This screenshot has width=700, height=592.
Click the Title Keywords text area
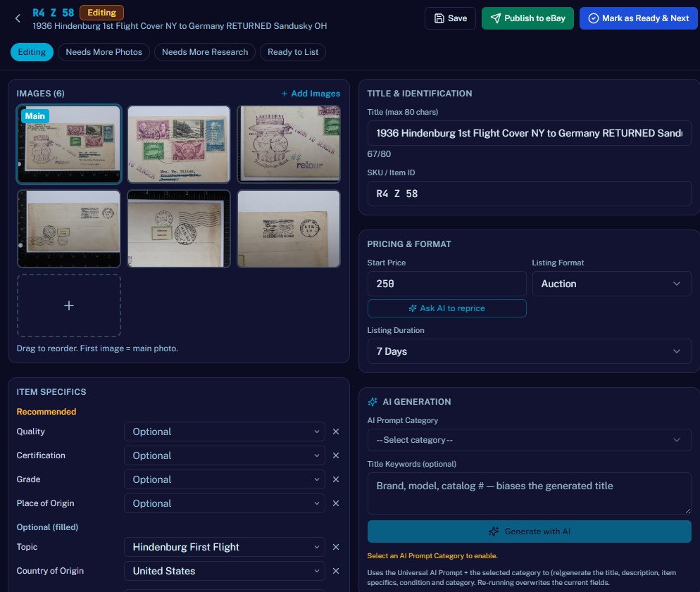pyautogui.click(x=529, y=493)
